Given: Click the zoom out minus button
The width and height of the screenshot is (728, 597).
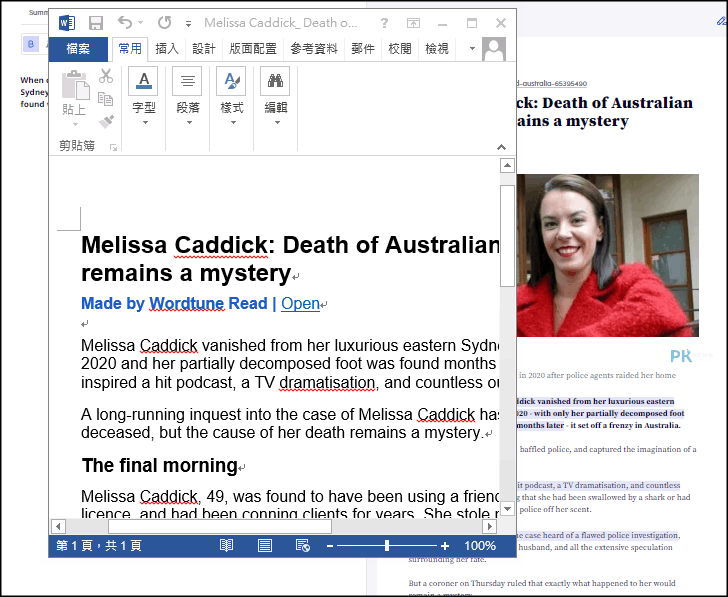Looking at the screenshot, I should click(330, 546).
